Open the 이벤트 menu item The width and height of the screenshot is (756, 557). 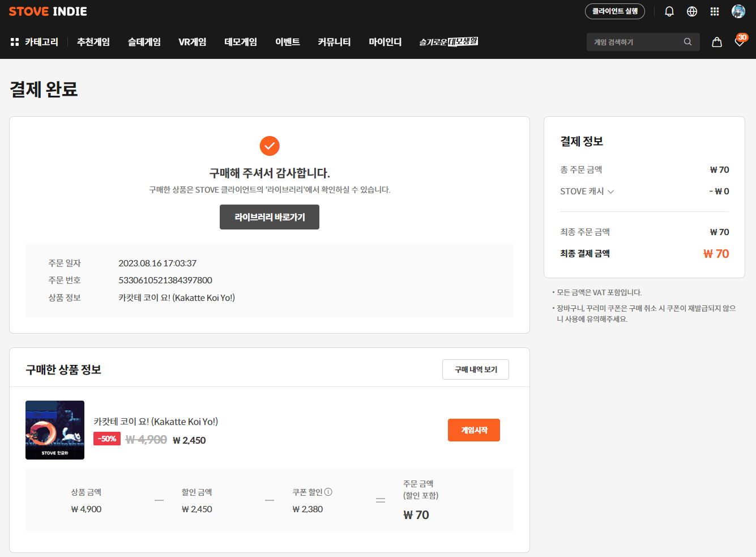(x=288, y=42)
